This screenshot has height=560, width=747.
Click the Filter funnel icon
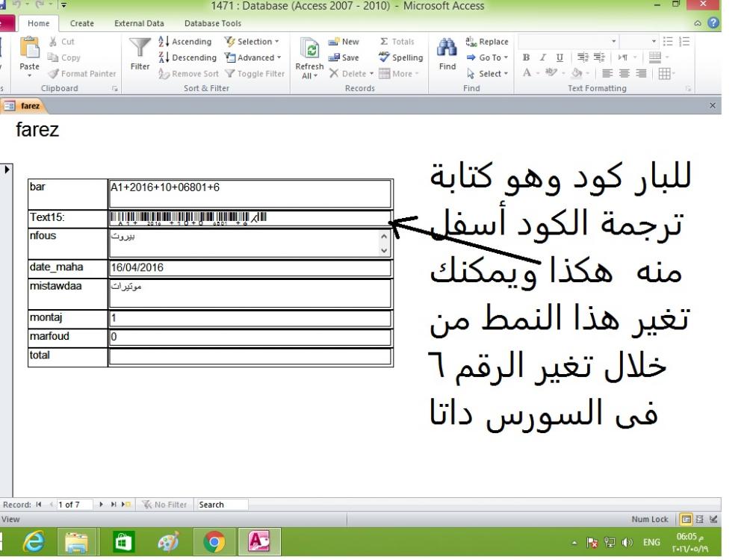point(140,48)
